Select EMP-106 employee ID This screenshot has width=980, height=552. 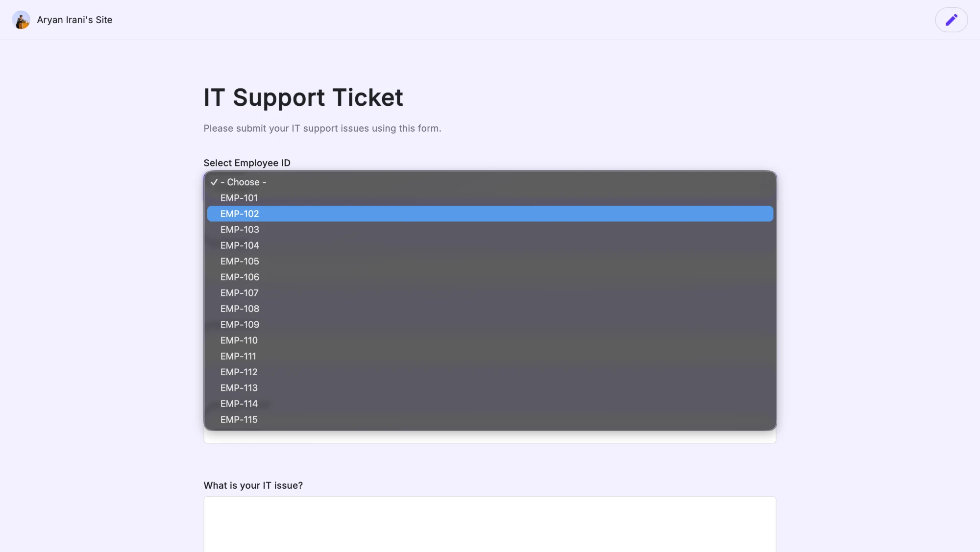[490, 277]
